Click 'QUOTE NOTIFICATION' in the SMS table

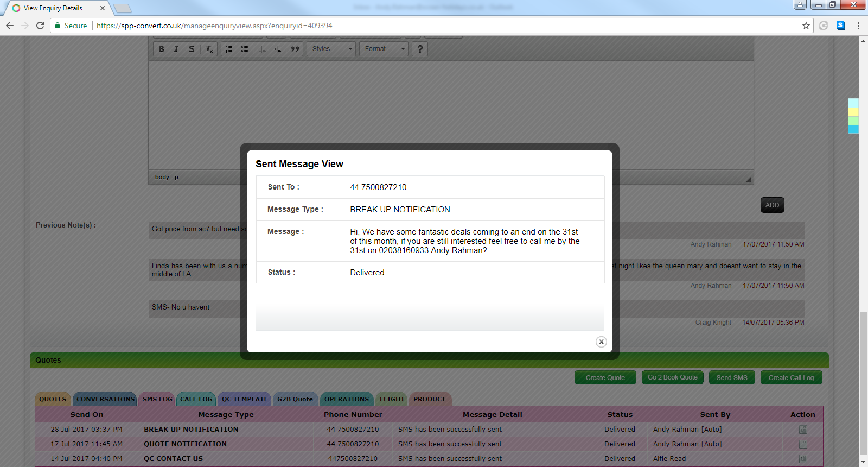pos(186,444)
